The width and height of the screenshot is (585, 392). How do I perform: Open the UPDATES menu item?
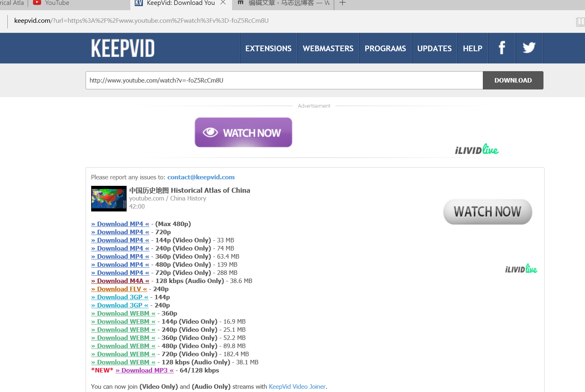click(434, 48)
